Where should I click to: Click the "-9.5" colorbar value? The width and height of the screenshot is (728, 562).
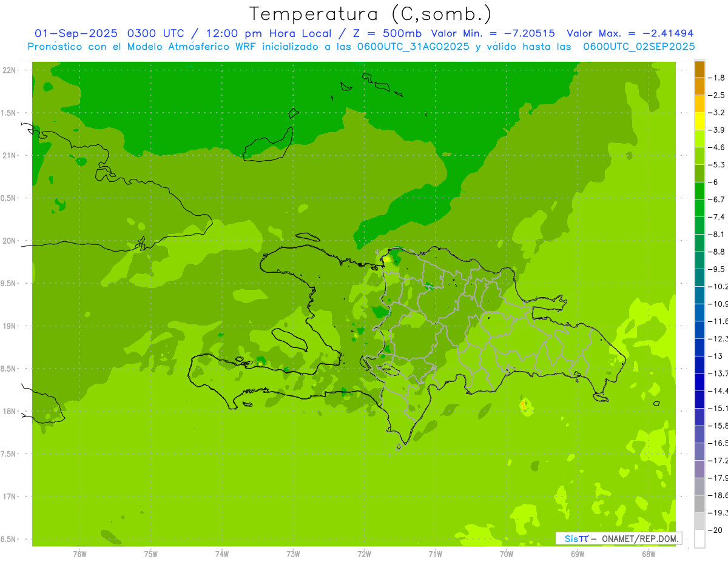(x=716, y=269)
